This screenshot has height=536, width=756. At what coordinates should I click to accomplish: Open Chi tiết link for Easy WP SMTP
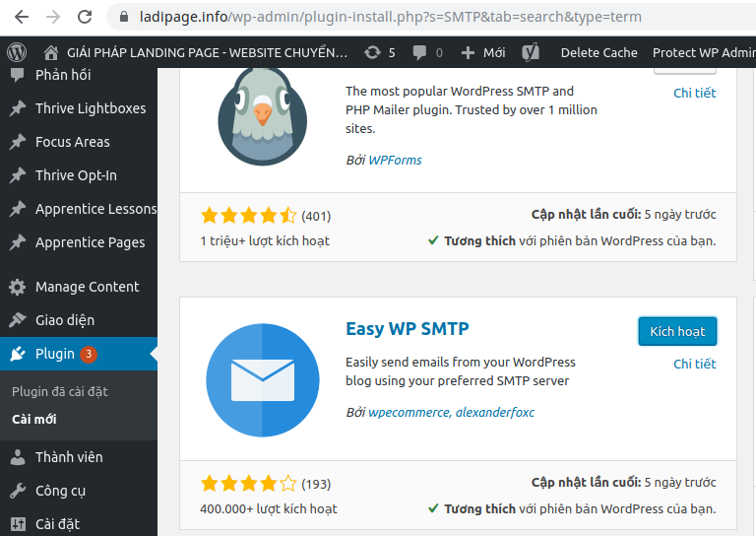[x=694, y=365]
